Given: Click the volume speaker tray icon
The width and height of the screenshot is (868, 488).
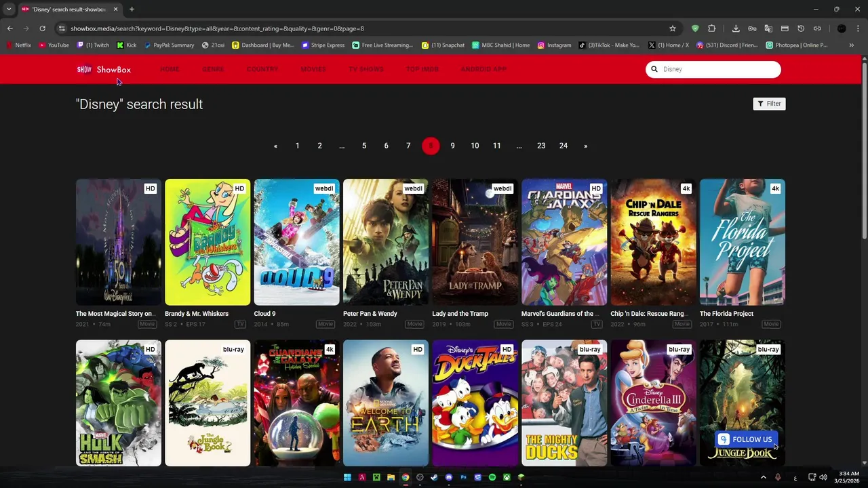Looking at the screenshot, I should point(823,477).
